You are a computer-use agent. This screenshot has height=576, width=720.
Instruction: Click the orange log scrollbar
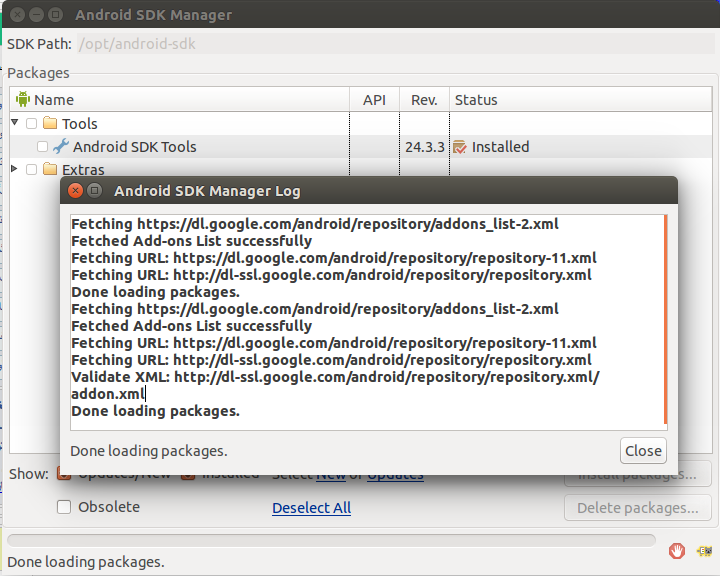(x=665, y=319)
